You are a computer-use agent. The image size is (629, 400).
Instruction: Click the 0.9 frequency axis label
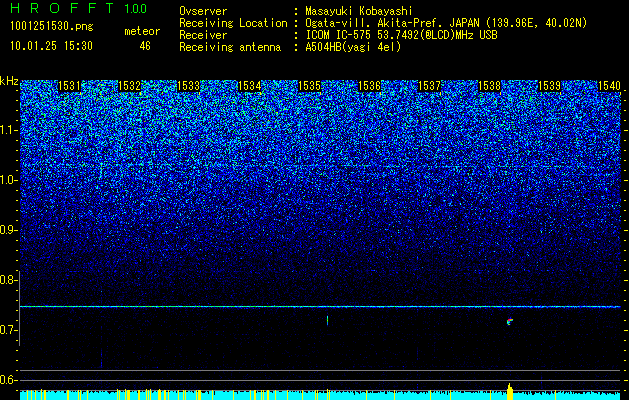(x=8, y=230)
